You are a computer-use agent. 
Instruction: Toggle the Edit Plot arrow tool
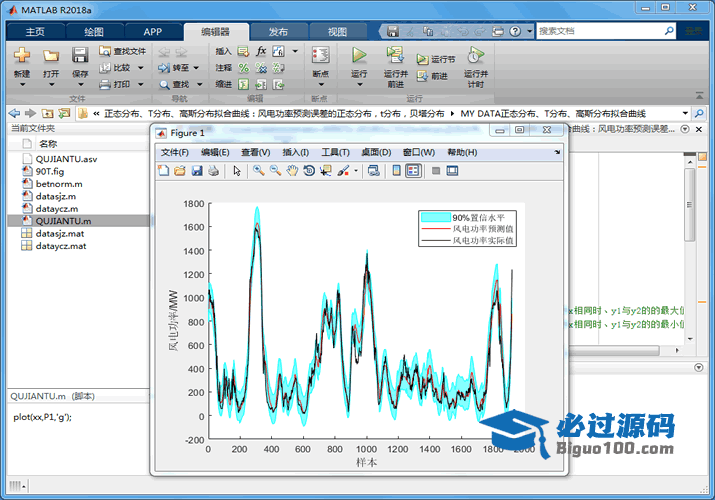click(x=237, y=171)
